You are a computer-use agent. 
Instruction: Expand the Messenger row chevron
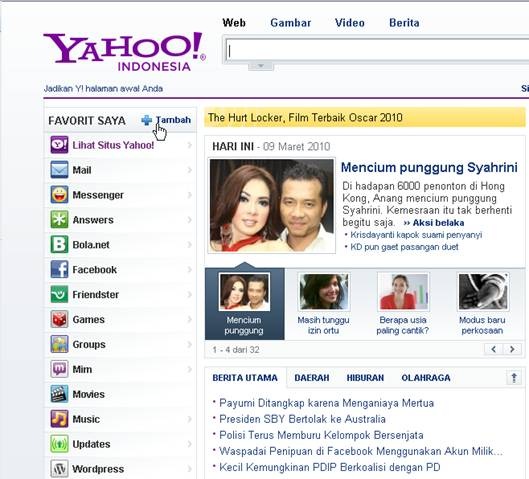point(190,195)
